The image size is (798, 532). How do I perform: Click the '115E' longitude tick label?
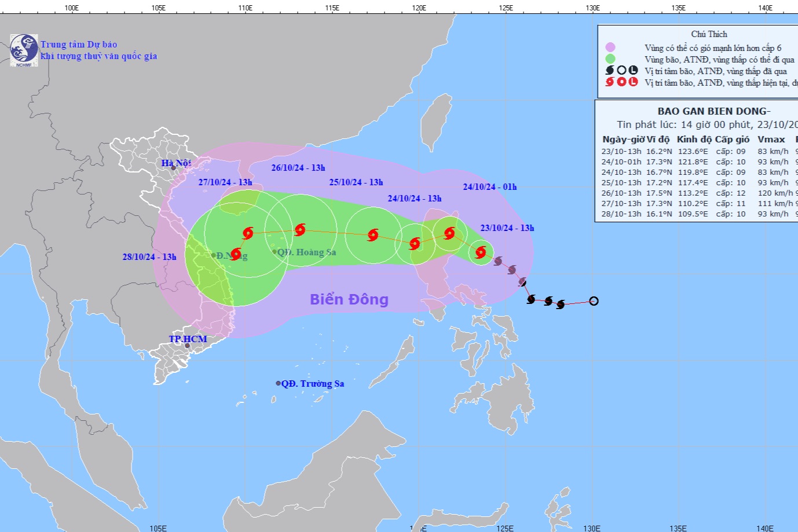(332, 8)
